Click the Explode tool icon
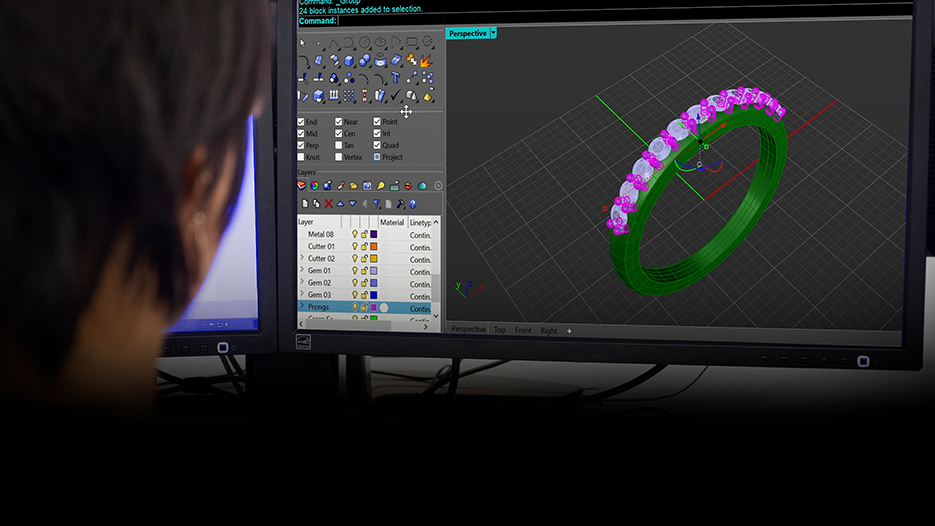The width and height of the screenshot is (935, 526). [x=426, y=60]
